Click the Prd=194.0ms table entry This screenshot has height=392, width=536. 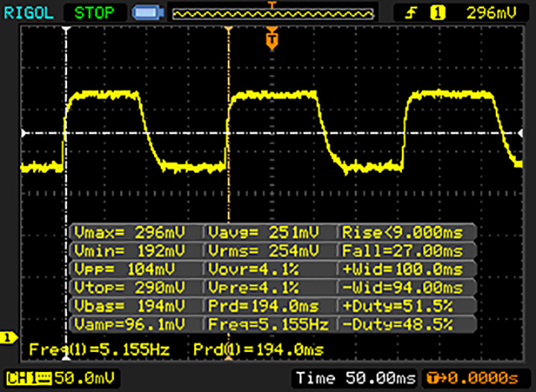point(264,306)
